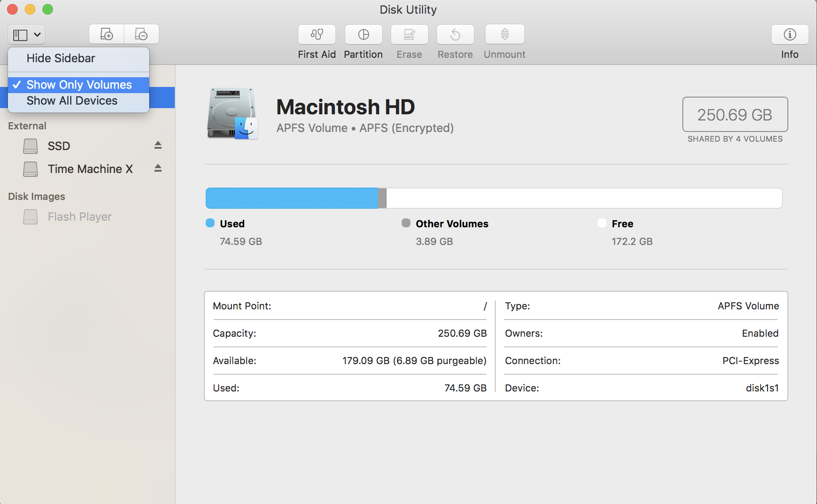Click the gray Other Volumes legend dot
817x504 pixels.
pos(406,223)
